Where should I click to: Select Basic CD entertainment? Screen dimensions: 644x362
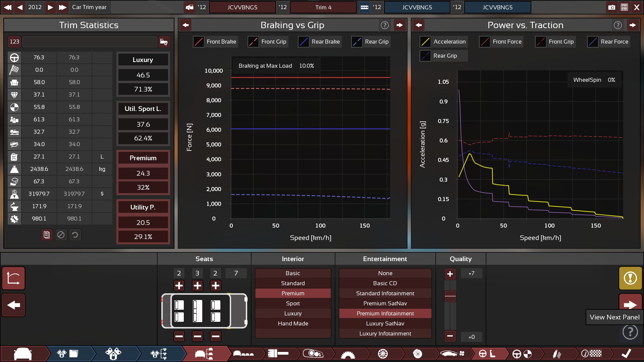tap(385, 283)
